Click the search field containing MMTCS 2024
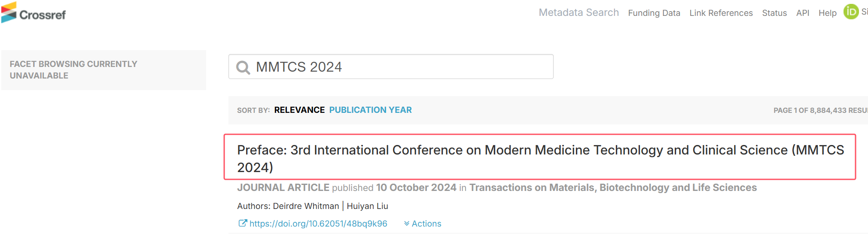The height and width of the screenshot is (236, 868). pyautogui.click(x=391, y=67)
